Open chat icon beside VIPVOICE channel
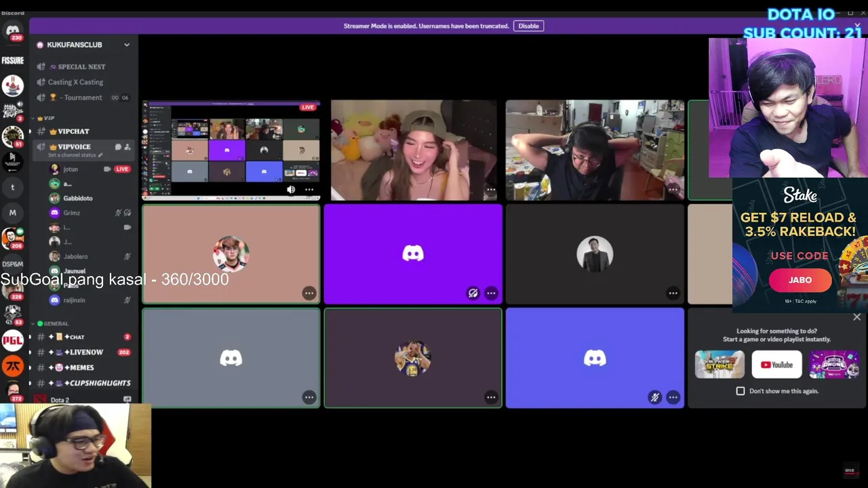Screen dimensions: 868x488 [x=118, y=147]
